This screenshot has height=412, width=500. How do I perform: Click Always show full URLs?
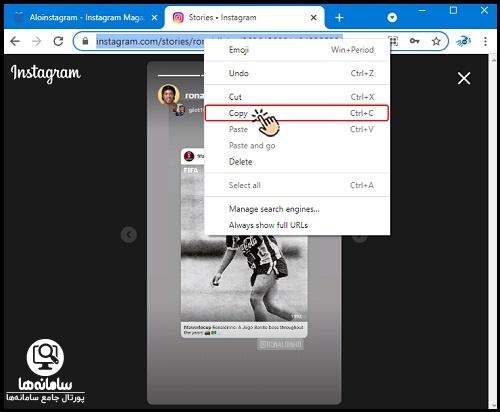[x=297, y=225]
